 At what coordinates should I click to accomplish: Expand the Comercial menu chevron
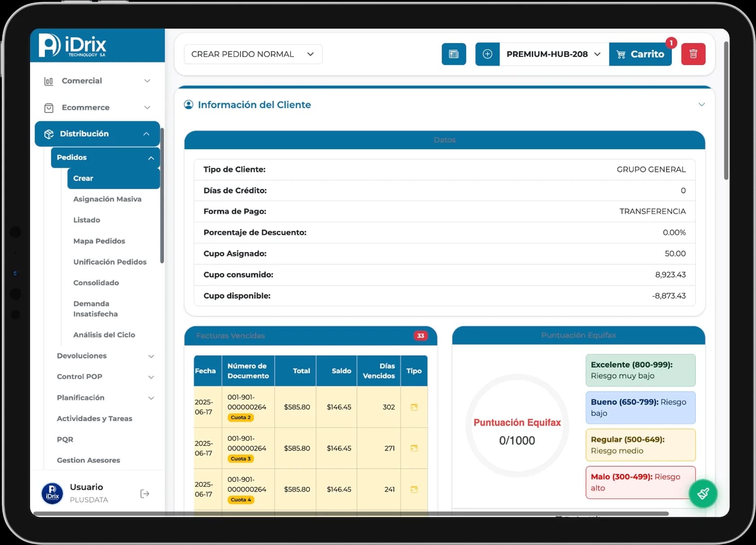[x=147, y=81]
